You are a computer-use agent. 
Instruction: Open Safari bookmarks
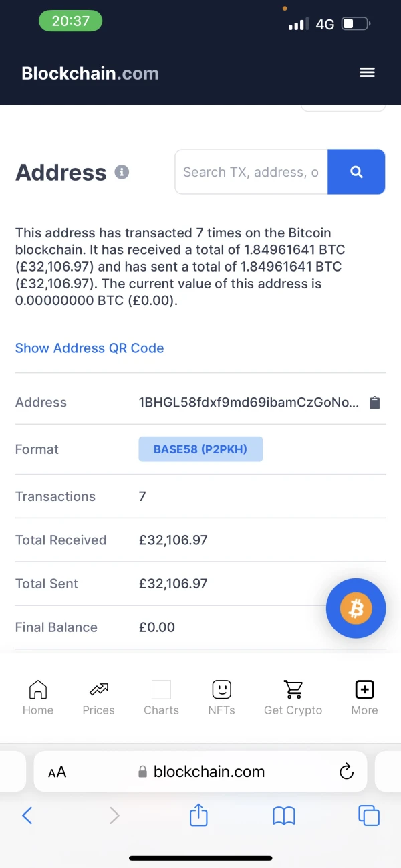click(x=284, y=815)
